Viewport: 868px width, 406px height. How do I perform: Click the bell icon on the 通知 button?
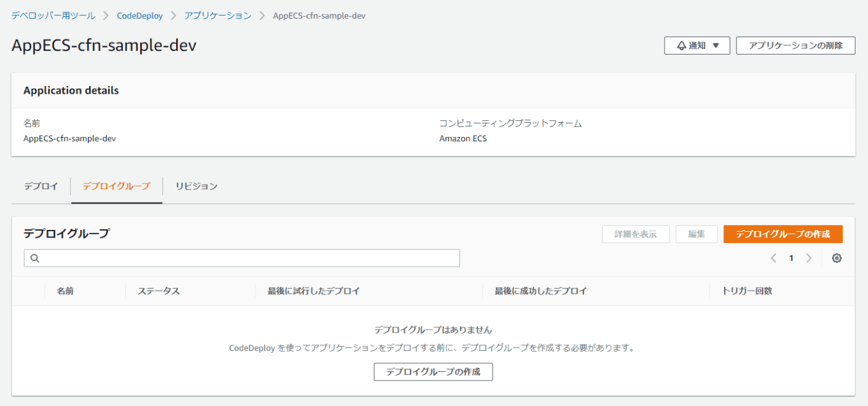[681, 45]
